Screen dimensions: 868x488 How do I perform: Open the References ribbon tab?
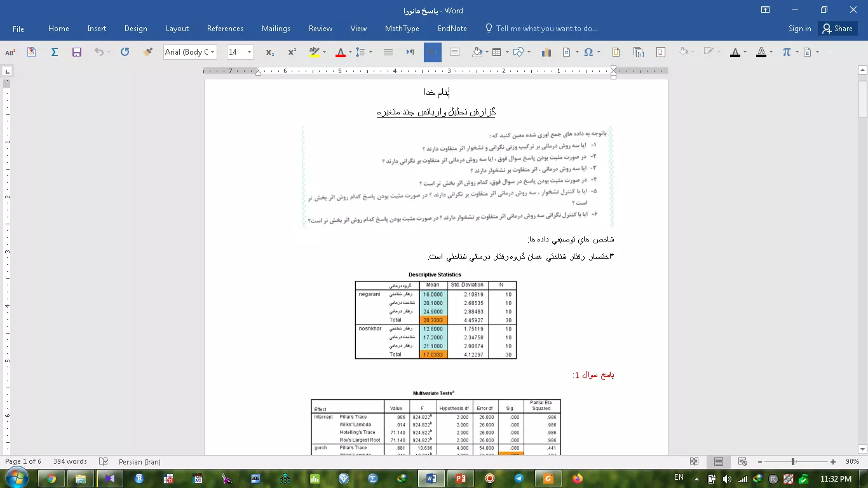pos(225,29)
